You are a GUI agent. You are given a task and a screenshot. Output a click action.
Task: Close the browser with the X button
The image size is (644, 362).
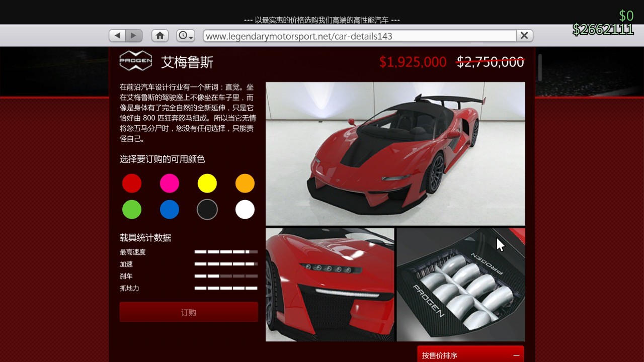coord(524,36)
